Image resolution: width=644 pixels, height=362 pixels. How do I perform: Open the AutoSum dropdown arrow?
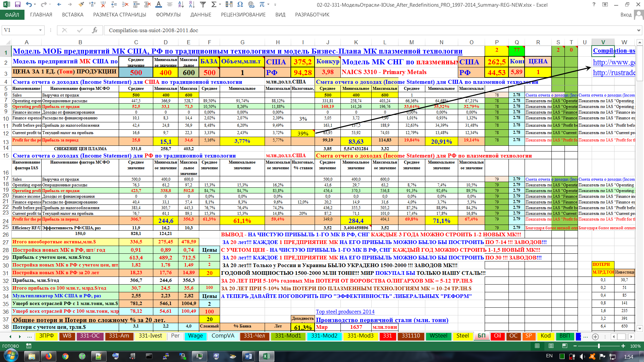(x=220, y=5)
